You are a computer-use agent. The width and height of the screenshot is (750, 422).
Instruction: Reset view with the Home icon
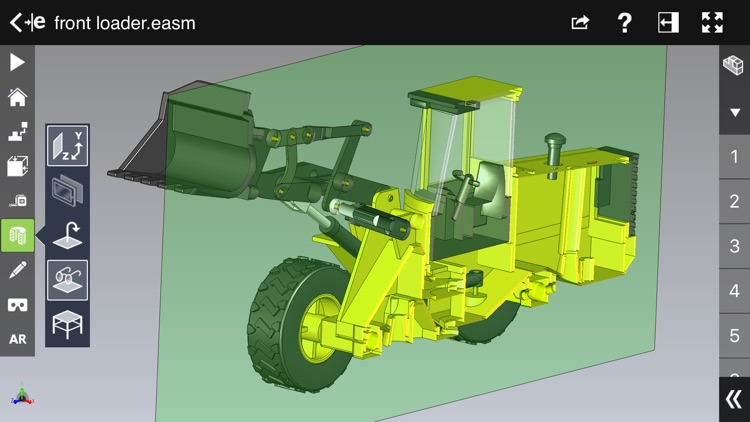[x=17, y=97]
